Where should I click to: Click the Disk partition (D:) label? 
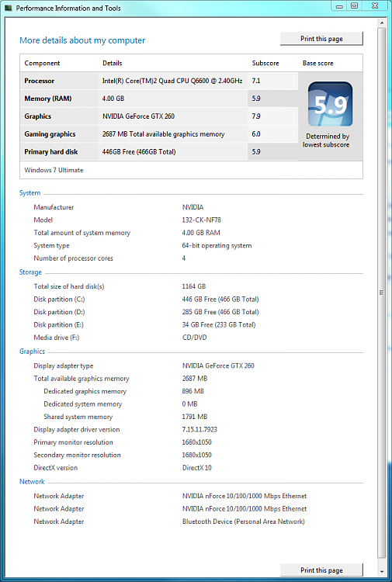[x=60, y=312]
